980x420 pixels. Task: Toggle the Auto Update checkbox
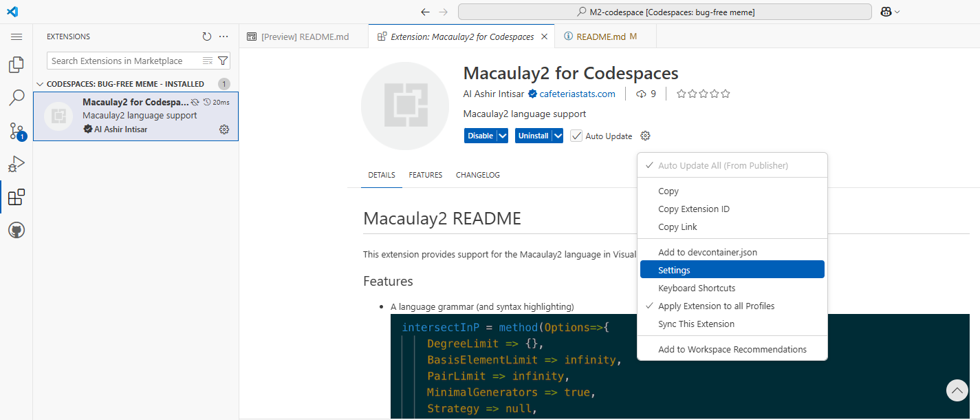click(576, 136)
